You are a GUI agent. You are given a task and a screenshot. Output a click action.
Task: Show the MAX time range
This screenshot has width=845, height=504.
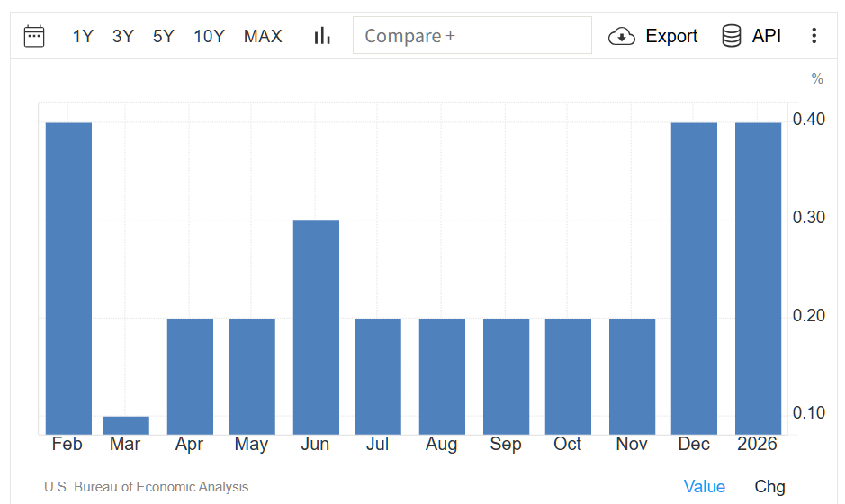click(x=263, y=36)
